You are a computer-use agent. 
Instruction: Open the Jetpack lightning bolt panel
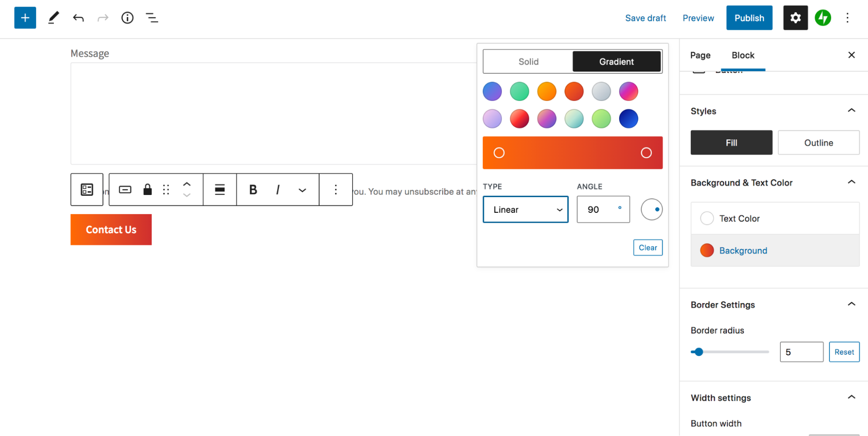(x=823, y=18)
